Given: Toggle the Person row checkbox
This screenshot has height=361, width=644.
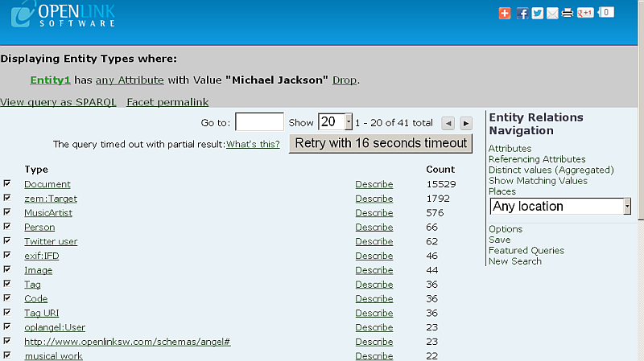Looking at the screenshot, I should pos(7,226).
